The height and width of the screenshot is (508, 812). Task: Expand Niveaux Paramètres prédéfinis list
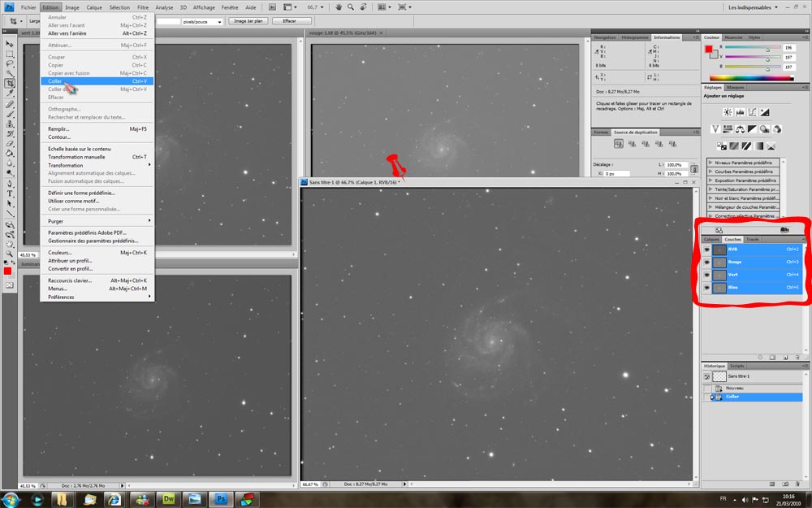[711, 163]
